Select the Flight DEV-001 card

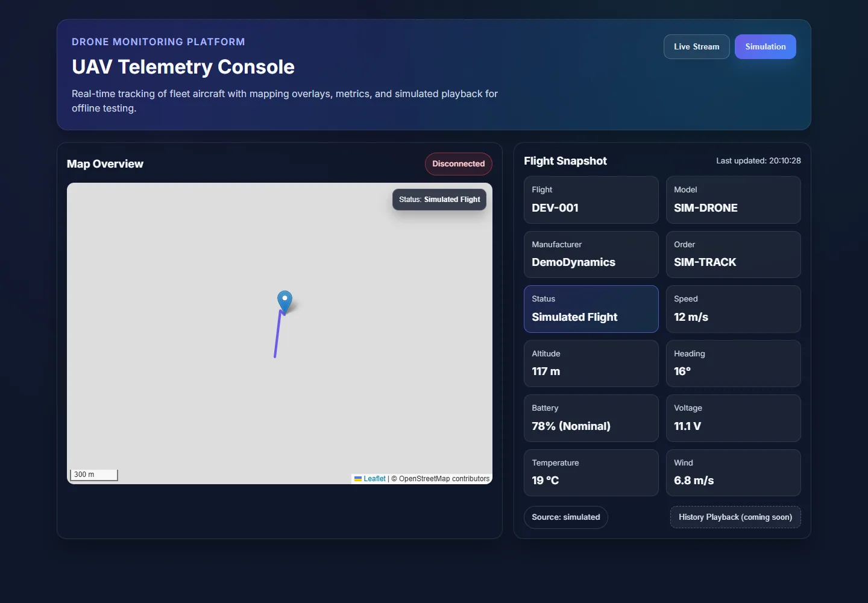pos(591,200)
